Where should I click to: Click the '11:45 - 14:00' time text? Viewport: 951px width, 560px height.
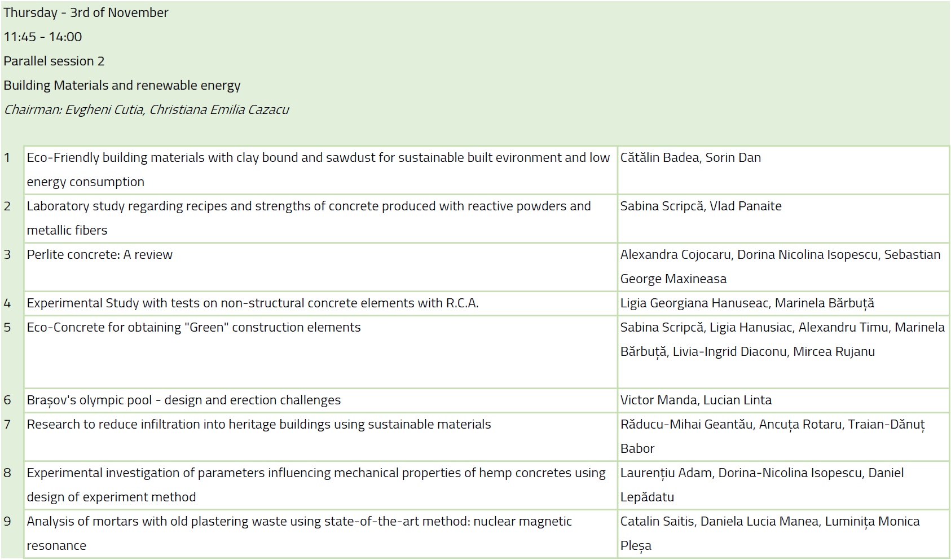(43, 37)
